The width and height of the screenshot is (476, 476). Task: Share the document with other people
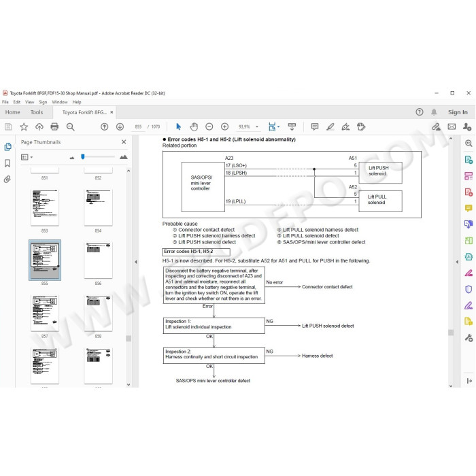coord(467,126)
